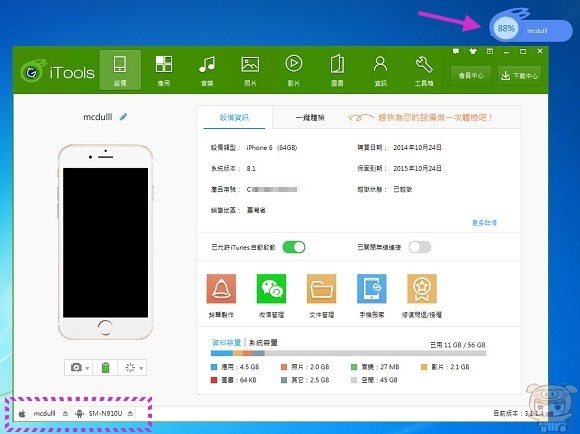Eject the SM-N910U device
This screenshot has height=434, width=580.
click(x=130, y=413)
